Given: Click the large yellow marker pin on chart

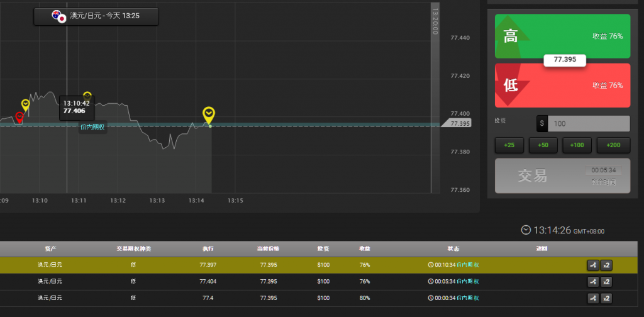Looking at the screenshot, I should point(209,115).
